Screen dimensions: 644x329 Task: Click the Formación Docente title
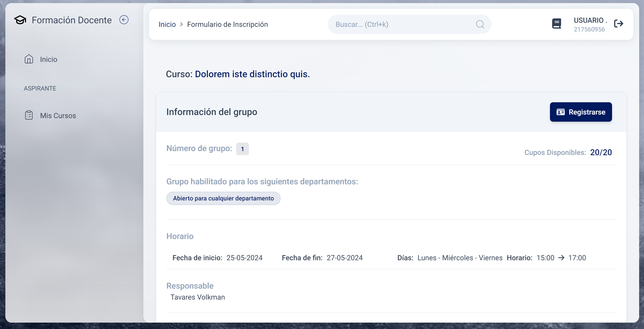[x=72, y=20]
